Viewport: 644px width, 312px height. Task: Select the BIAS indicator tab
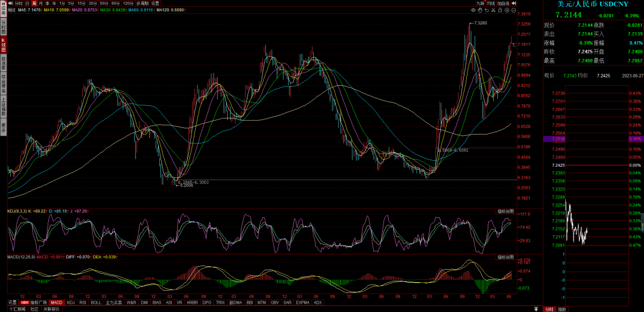157,302
